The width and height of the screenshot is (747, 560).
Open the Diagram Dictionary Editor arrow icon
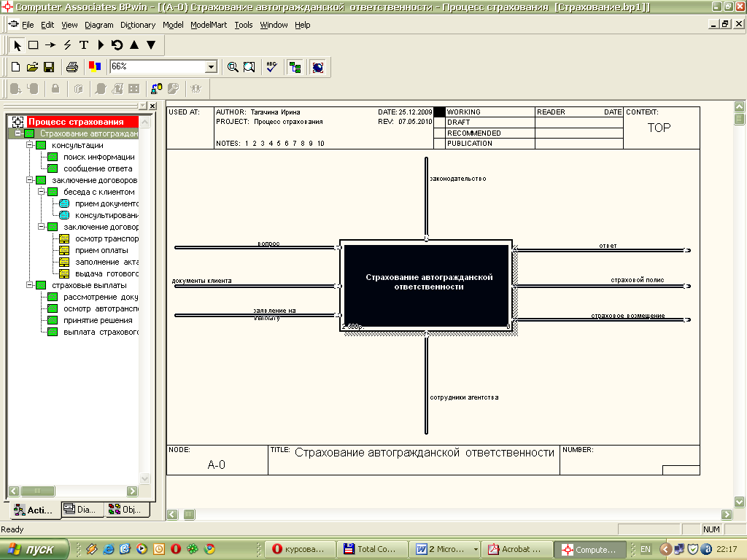tap(101, 45)
